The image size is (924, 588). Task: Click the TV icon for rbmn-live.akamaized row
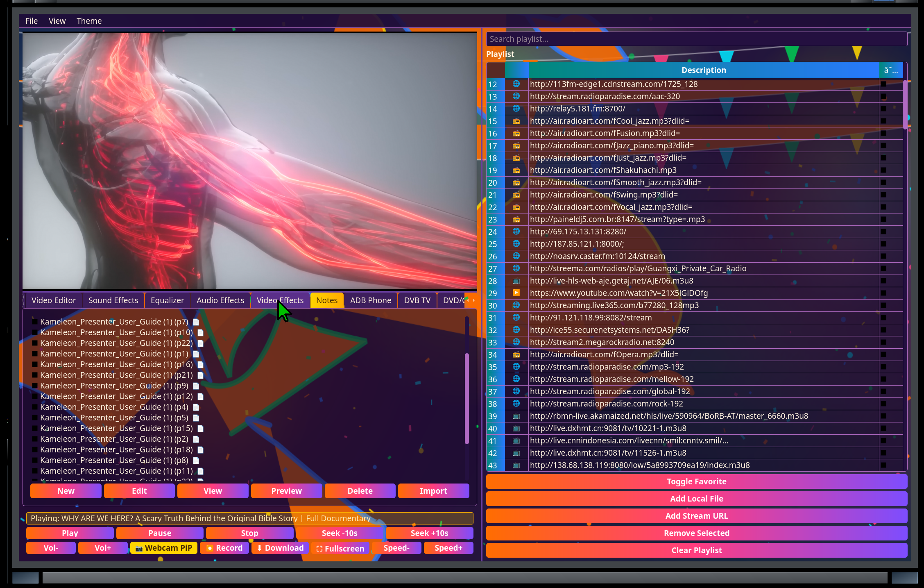[516, 416]
